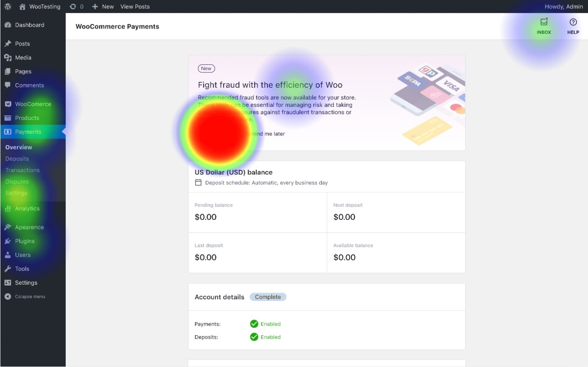This screenshot has width=588, height=367.
Task: Open the Inbox icon
Action: tap(544, 22)
